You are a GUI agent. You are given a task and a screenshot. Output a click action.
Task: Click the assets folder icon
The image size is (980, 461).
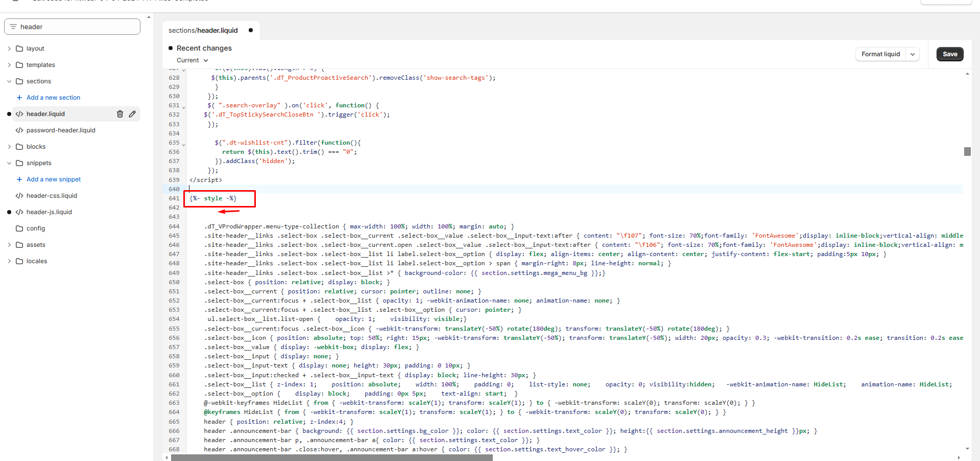(x=19, y=245)
